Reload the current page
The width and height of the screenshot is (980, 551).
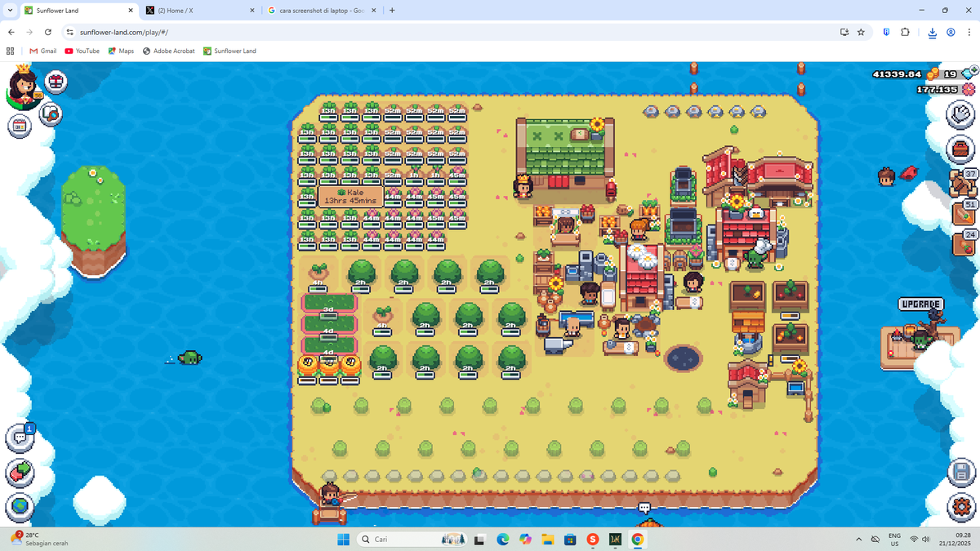pyautogui.click(x=48, y=33)
